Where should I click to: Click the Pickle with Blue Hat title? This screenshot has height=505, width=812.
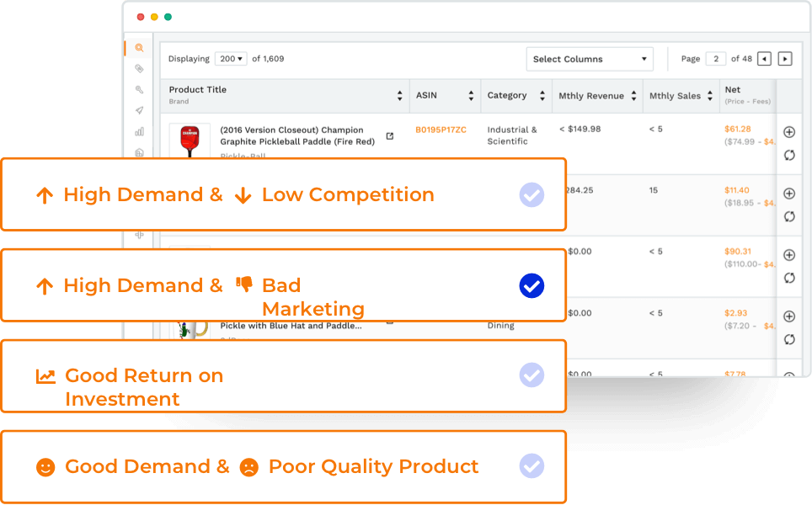[x=291, y=326]
